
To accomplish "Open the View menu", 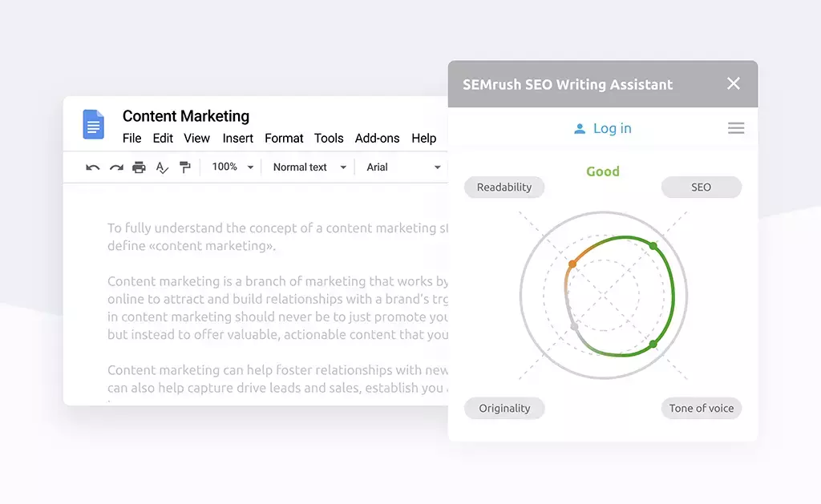I will 197,138.
